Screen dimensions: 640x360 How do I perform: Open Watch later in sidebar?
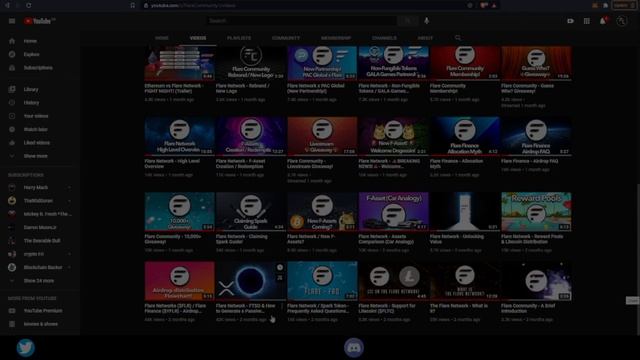coord(28,129)
